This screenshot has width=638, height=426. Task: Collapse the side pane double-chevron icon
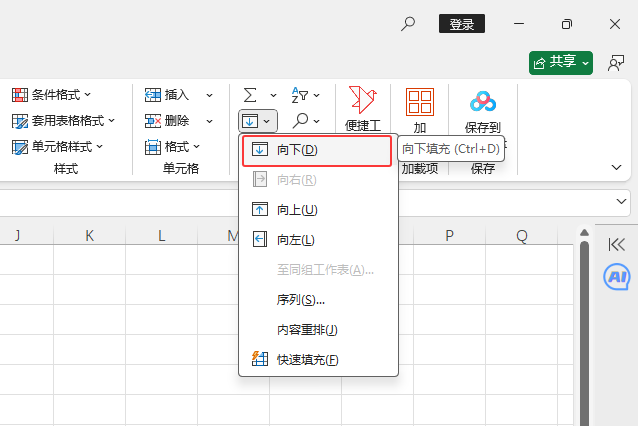pyautogui.click(x=616, y=245)
